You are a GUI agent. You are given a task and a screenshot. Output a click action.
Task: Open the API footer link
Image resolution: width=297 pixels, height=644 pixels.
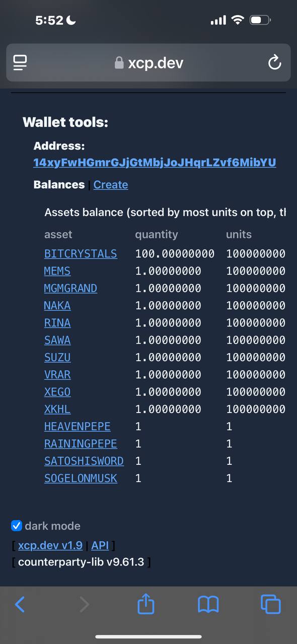click(x=100, y=545)
